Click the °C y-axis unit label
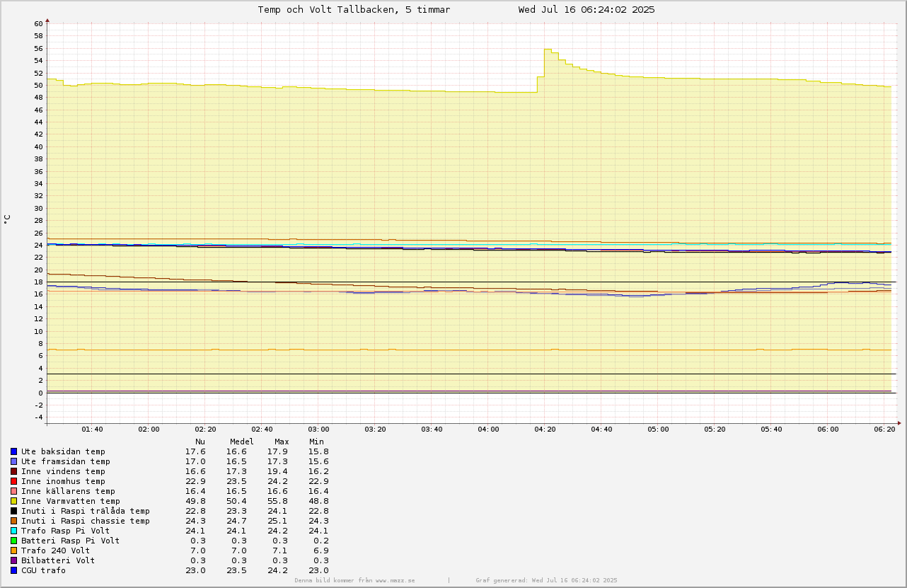The image size is (907, 588). click(7, 219)
